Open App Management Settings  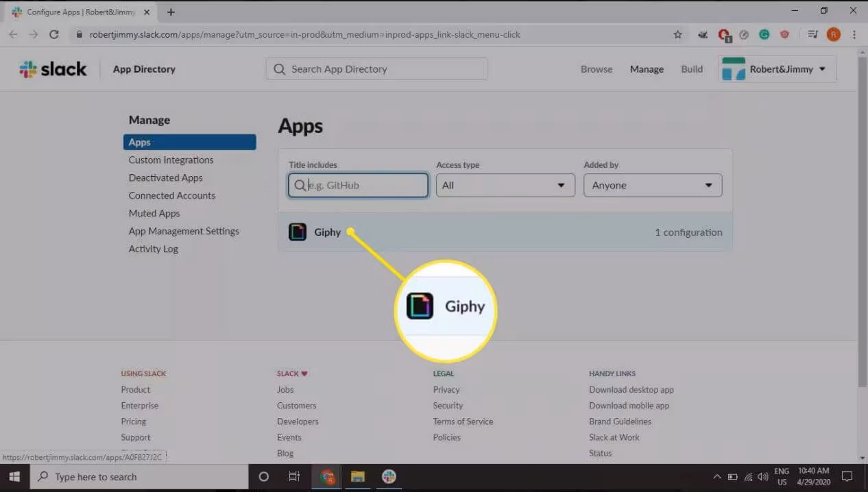click(x=184, y=232)
